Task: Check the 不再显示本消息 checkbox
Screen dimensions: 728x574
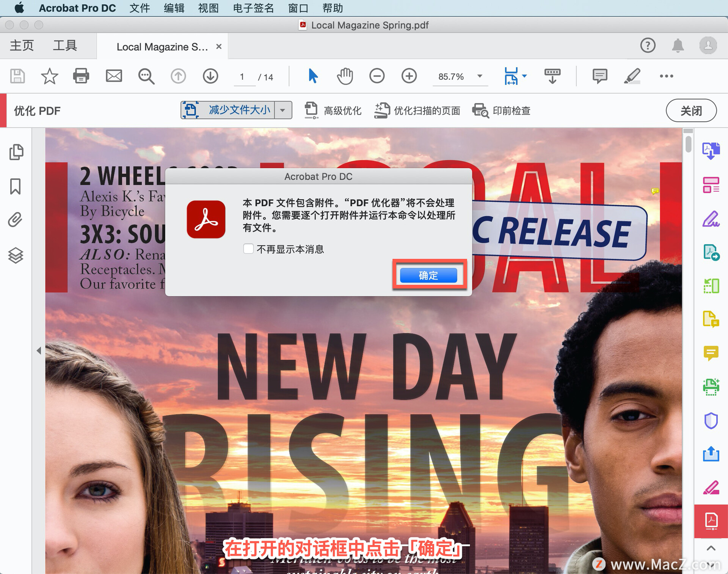Action: (248, 249)
